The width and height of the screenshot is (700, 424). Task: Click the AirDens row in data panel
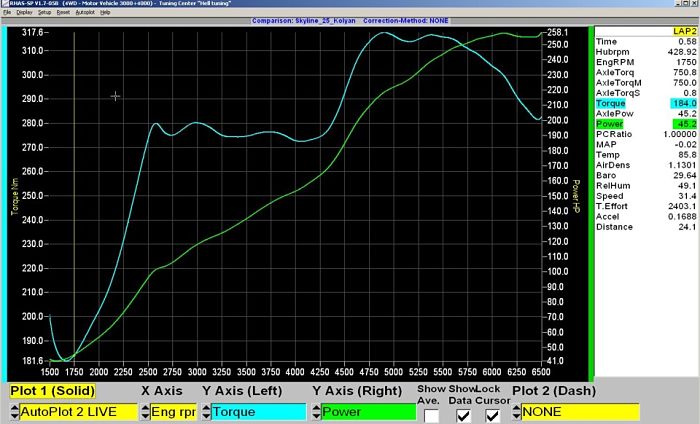(646, 165)
